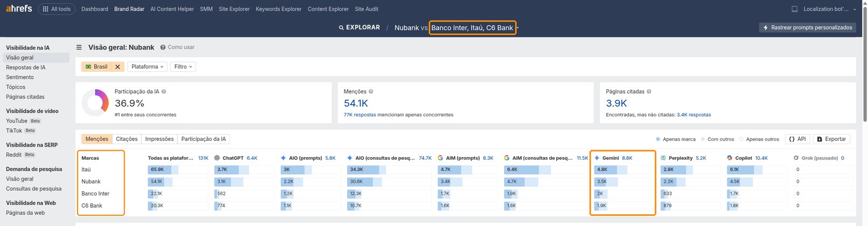Open Site Explorer
The height and width of the screenshot is (226, 868).
(x=234, y=9)
